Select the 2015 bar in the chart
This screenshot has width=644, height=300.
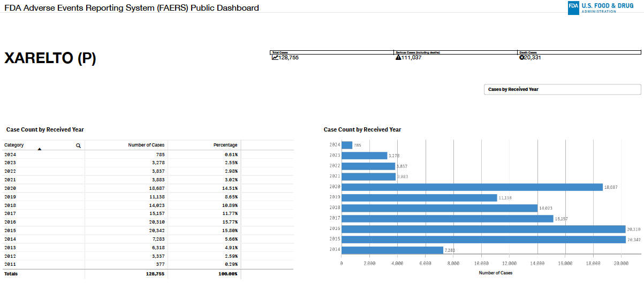[x=483, y=240]
